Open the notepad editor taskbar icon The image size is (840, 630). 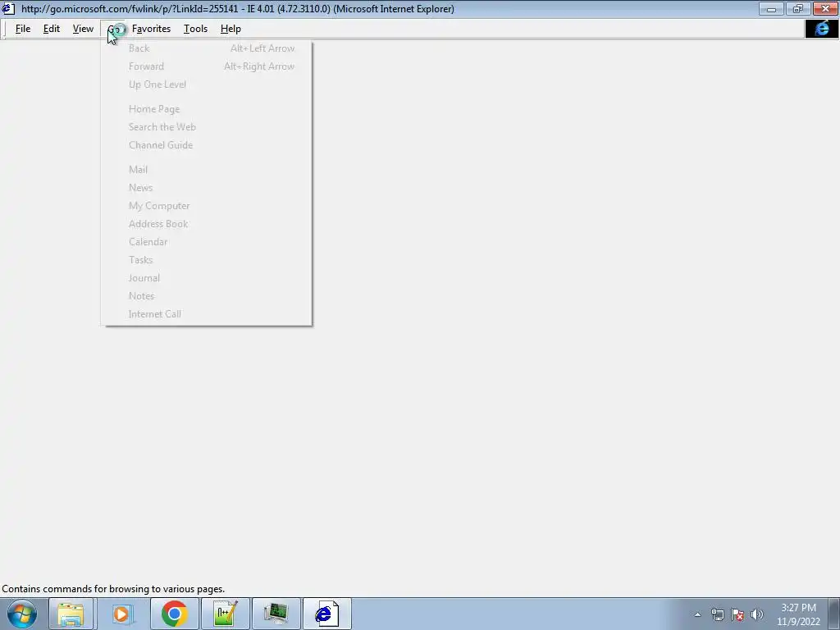click(x=225, y=614)
